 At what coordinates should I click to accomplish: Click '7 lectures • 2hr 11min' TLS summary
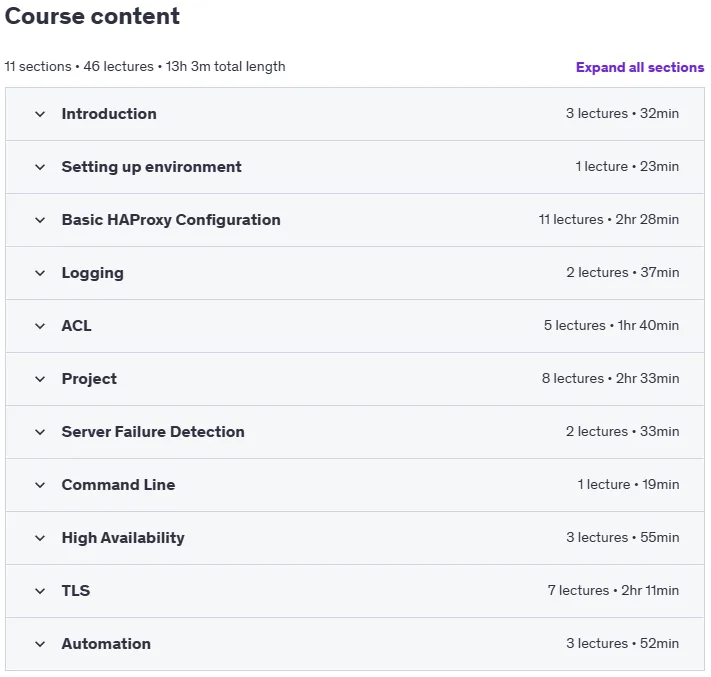click(x=613, y=590)
